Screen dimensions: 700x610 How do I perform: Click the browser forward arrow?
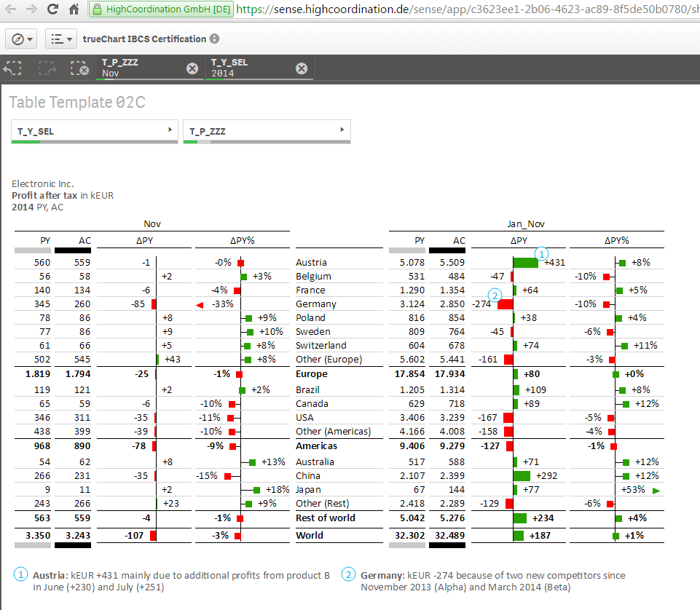pos(31,9)
